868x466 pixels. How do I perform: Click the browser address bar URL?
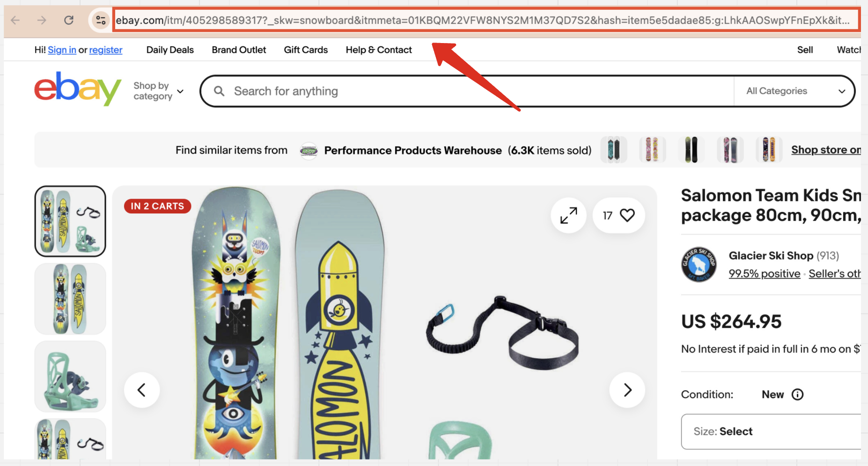click(482, 20)
